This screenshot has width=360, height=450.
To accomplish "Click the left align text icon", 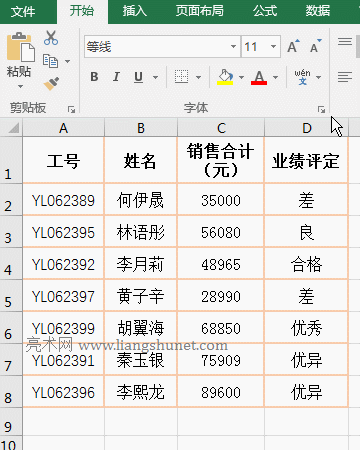I will [345, 77].
